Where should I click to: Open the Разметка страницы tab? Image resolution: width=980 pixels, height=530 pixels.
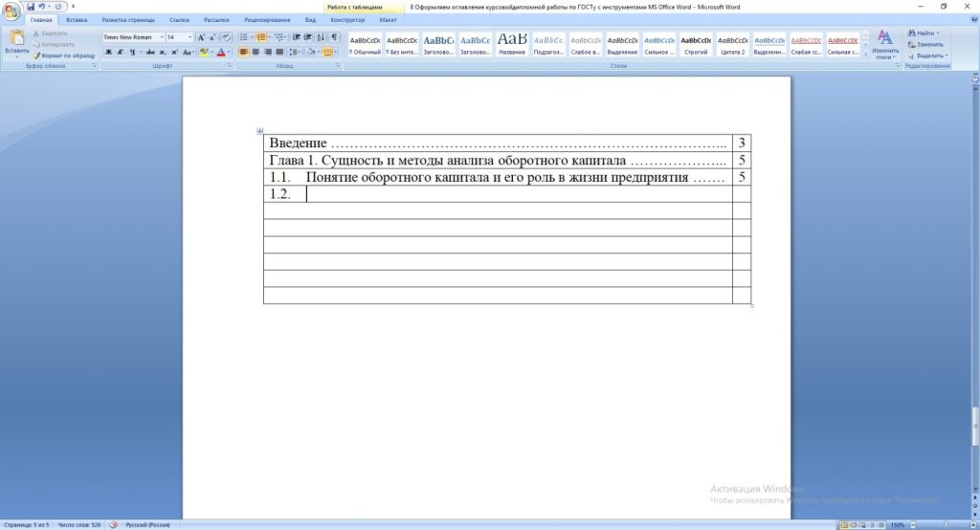(128, 19)
